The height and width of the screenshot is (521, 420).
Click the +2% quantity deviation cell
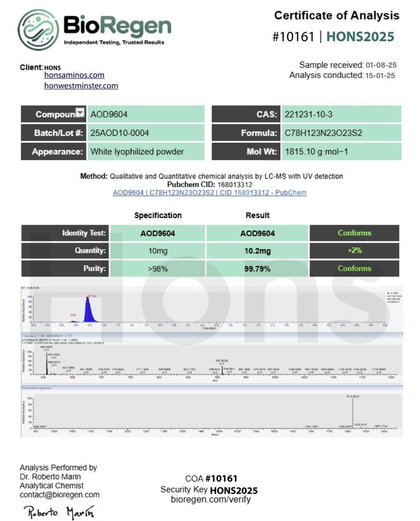coord(354,251)
